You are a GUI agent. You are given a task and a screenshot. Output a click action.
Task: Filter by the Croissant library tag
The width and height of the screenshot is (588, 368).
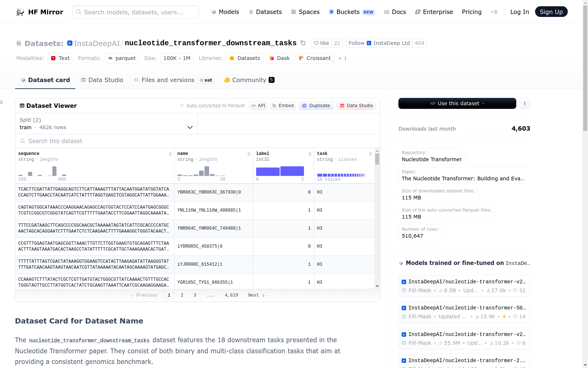pos(315,58)
